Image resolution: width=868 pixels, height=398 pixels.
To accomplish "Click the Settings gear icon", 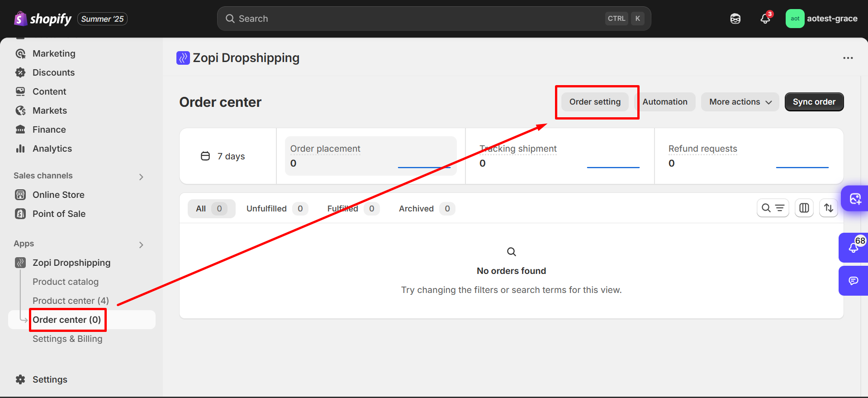I will (20, 379).
